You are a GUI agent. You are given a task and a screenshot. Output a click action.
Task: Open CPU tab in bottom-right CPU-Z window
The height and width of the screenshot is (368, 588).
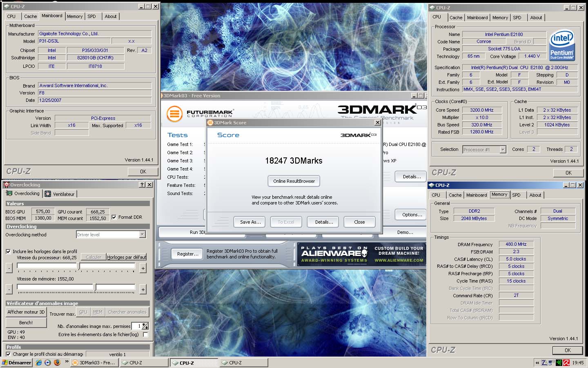tap(436, 195)
